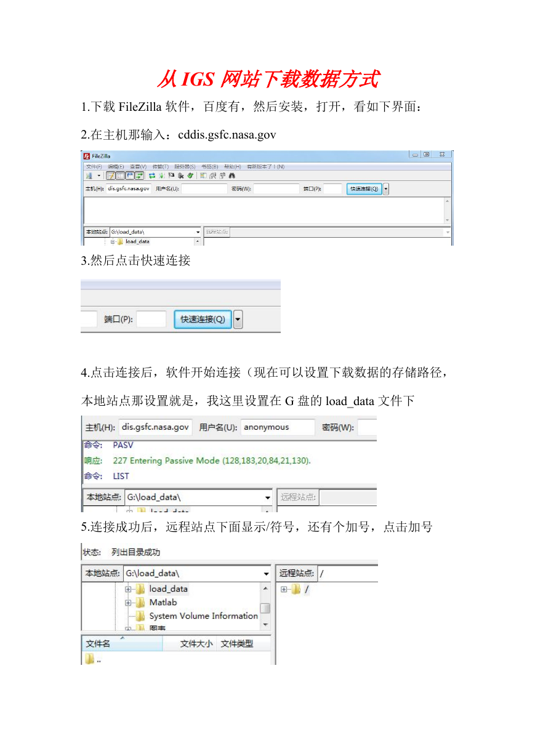
Task: Expand the load_data folder in the full window
Action: click(x=113, y=241)
